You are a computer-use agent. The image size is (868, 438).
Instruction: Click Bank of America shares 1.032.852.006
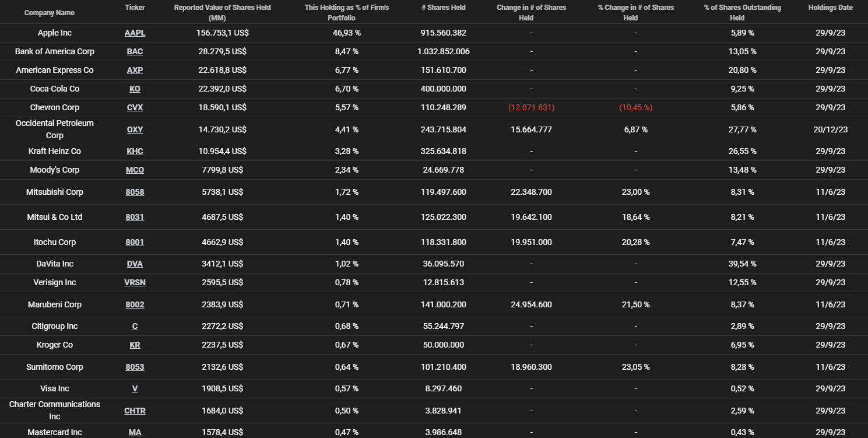[x=443, y=51]
